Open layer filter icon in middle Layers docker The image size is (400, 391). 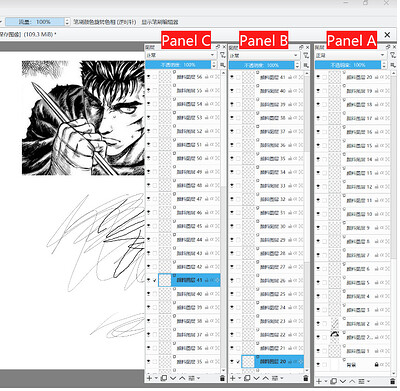point(306,55)
